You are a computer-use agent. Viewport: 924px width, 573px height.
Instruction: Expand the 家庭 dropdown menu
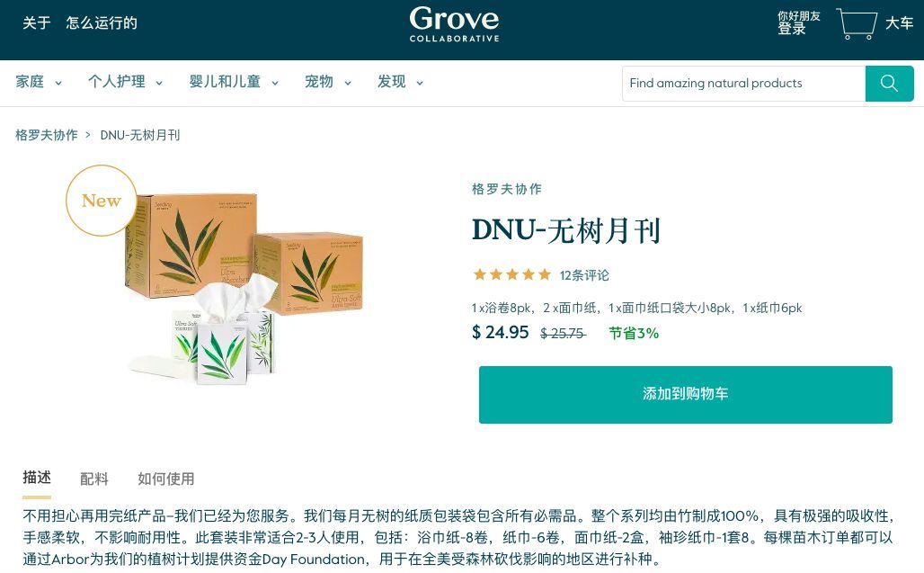click(x=39, y=82)
